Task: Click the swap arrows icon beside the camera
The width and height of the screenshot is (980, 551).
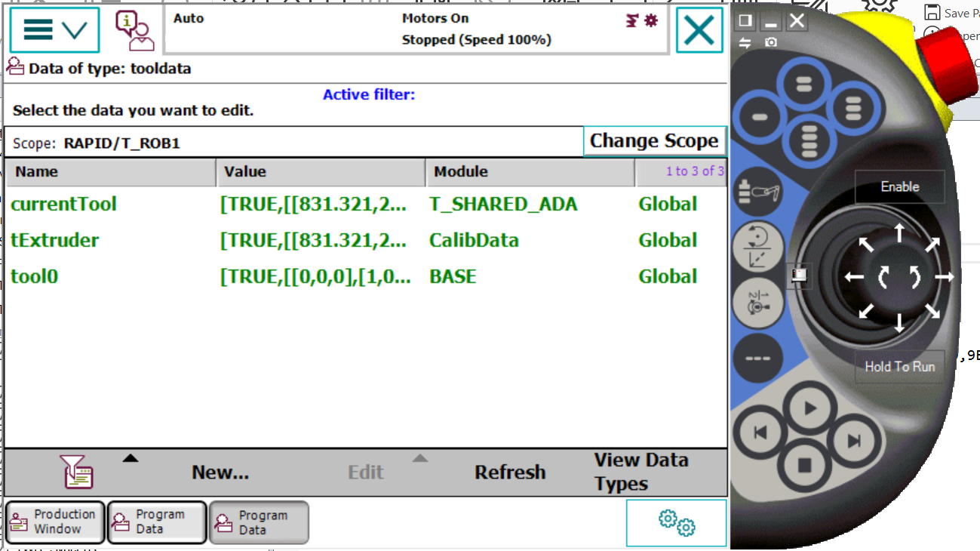Action: 745,42
